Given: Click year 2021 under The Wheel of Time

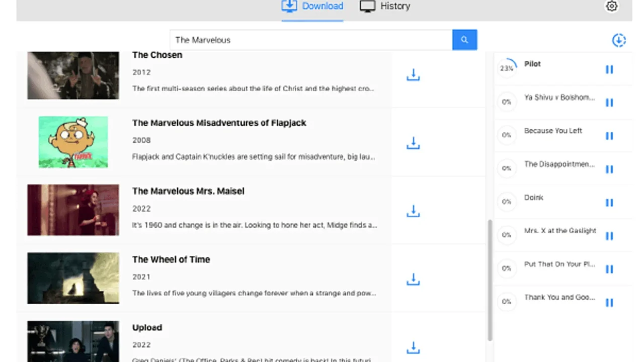Looking at the screenshot, I should coord(141,277).
